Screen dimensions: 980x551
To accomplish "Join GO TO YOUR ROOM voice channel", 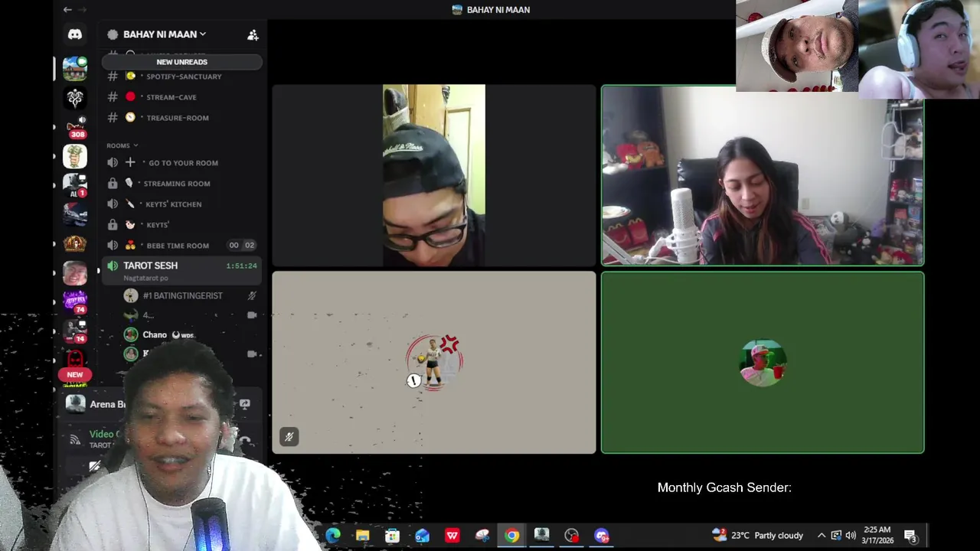I will click(x=183, y=163).
